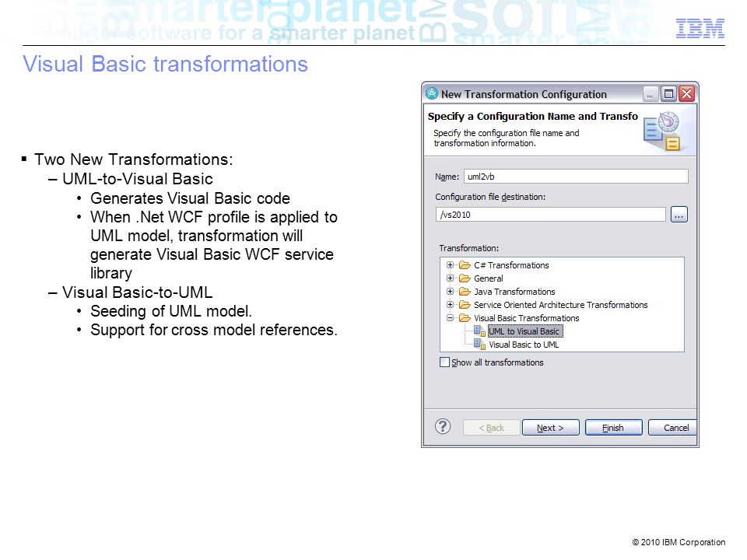Click the UML to Visual Basic transformation icon
The height and width of the screenshot is (560, 747).
point(480,331)
